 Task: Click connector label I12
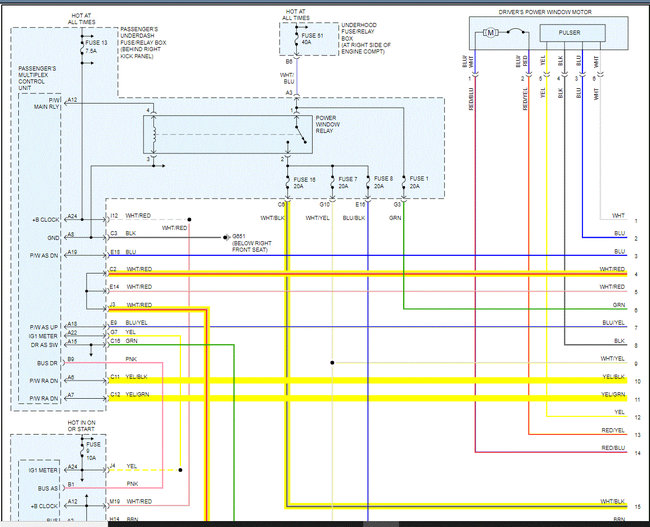click(x=114, y=216)
